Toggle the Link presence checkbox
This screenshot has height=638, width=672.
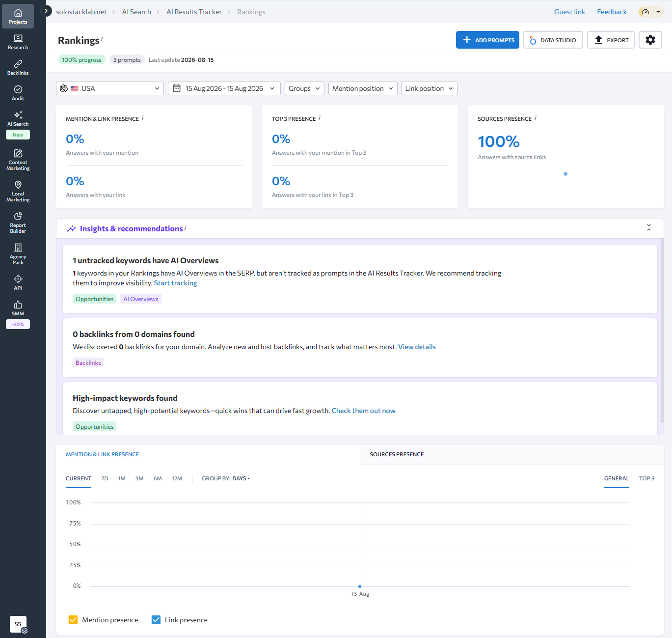(x=156, y=620)
